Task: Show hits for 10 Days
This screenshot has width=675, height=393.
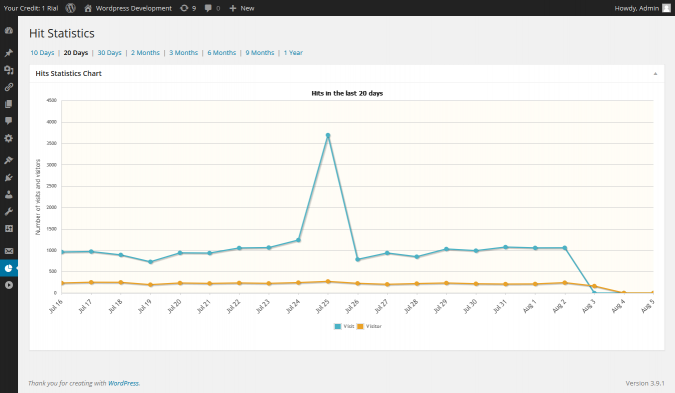Action: [x=42, y=53]
